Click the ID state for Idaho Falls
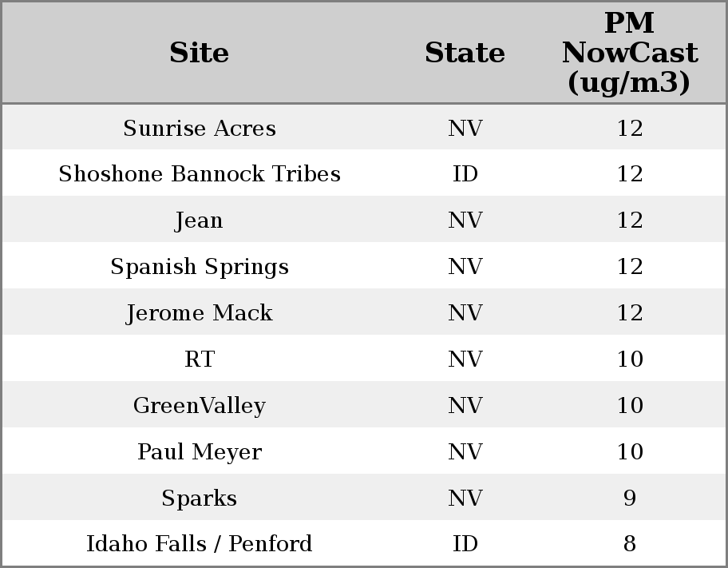728x568 pixels. tap(465, 544)
